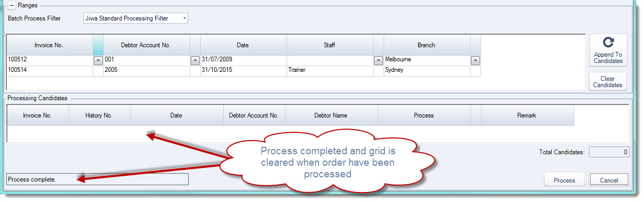Click the Process complete status box
The width and height of the screenshot is (644, 202).
pos(97,179)
